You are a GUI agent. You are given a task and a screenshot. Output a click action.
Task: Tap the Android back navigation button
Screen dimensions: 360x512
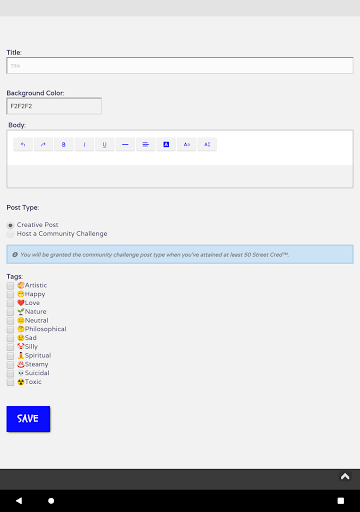[x=19, y=501]
